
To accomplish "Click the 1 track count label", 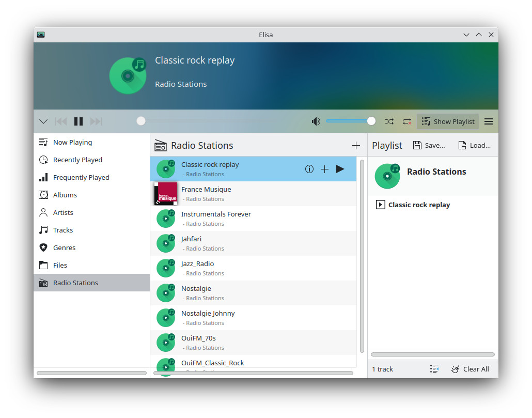I will point(382,369).
